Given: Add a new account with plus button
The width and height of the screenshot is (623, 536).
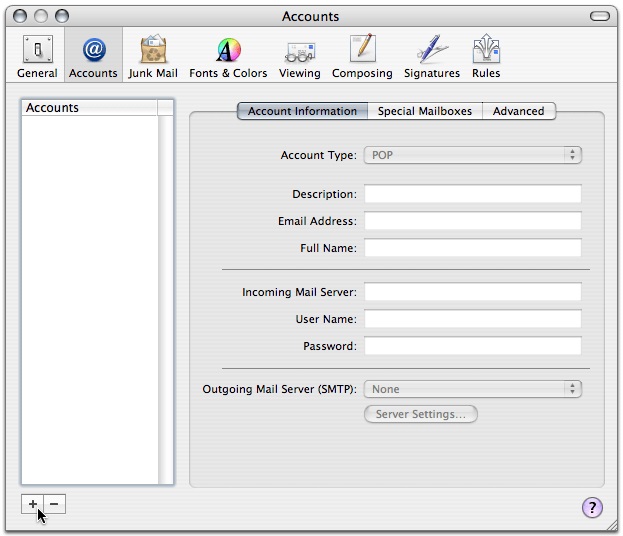Looking at the screenshot, I should (x=33, y=504).
